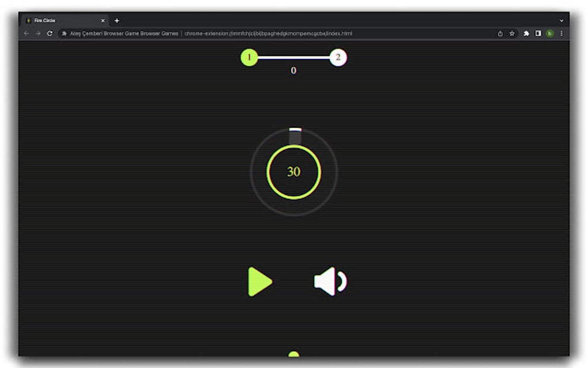Toggle sound off by clicking the volume icon
This screenshot has height=368, width=588.
click(x=329, y=281)
